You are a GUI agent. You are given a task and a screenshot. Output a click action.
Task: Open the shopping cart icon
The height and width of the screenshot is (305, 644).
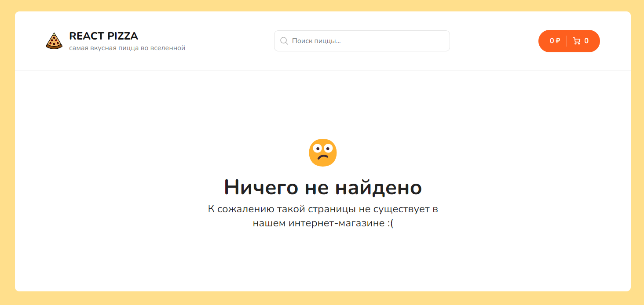pyautogui.click(x=577, y=41)
